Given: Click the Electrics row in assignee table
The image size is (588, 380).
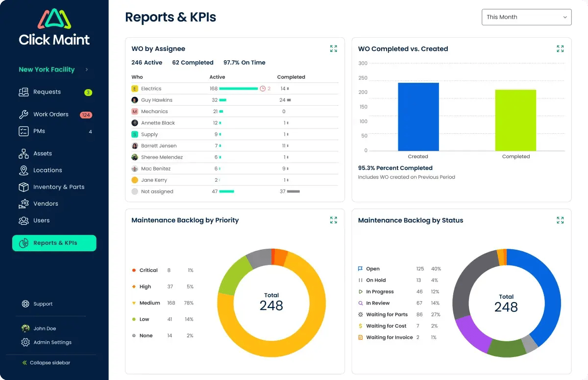Looking at the screenshot, I should click(151, 89).
